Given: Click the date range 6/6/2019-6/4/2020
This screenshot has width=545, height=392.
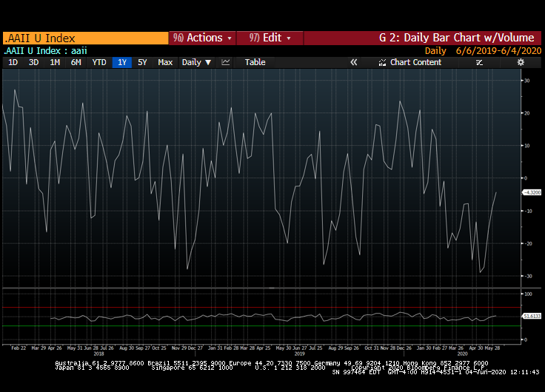Looking at the screenshot, I should click(498, 51).
